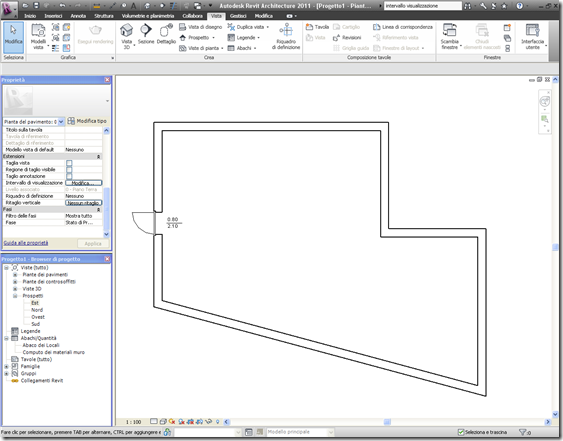Viewport: 563px width, 441px height.
Task: Switch to the Inizio ribbon tab
Action: click(x=30, y=16)
